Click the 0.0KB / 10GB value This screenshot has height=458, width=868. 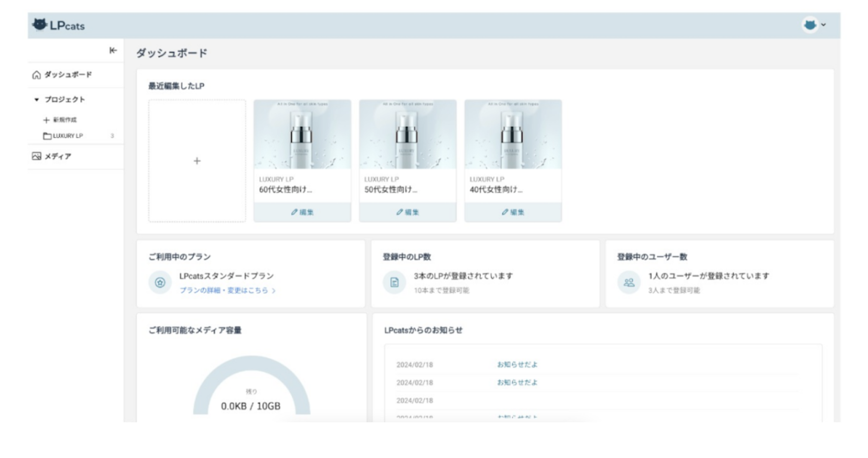(x=251, y=406)
